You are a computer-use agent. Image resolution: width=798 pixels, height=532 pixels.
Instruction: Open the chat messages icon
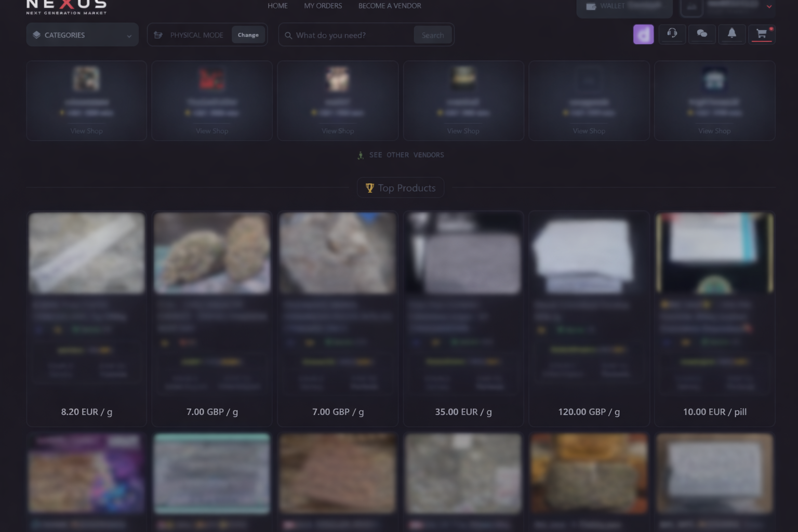[x=702, y=34]
